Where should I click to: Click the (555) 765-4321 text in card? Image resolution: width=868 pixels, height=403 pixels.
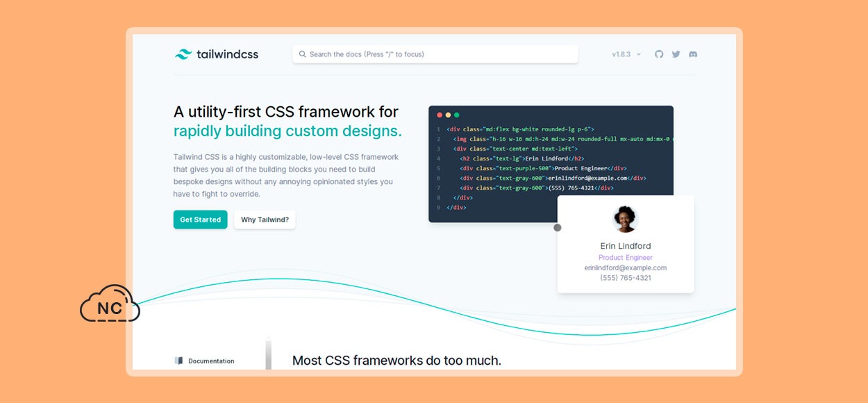[626, 278]
